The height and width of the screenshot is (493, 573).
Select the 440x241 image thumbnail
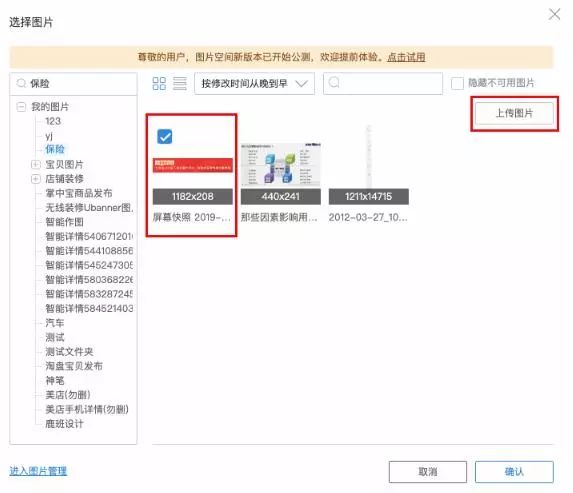click(x=281, y=165)
